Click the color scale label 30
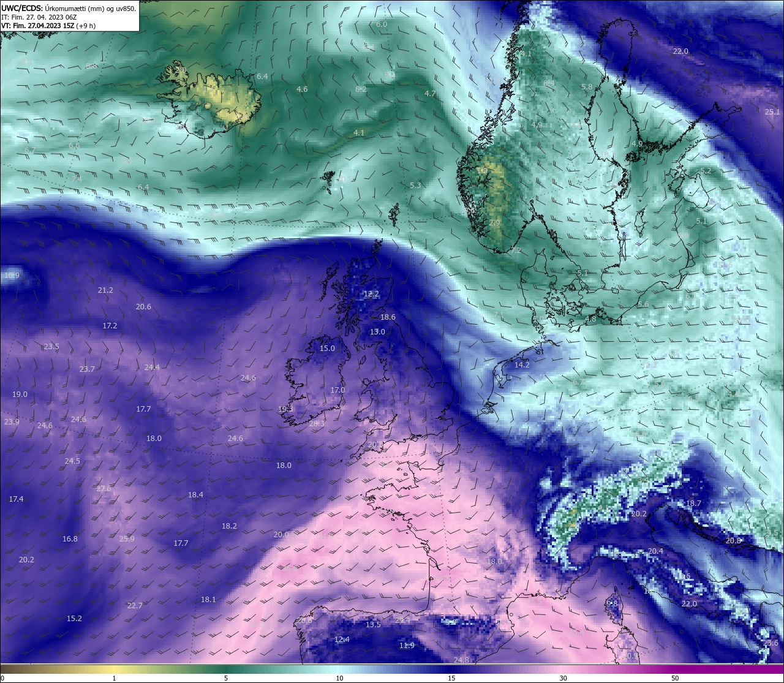Image resolution: width=784 pixels, height=683 pixels. (x=563, y=678)
